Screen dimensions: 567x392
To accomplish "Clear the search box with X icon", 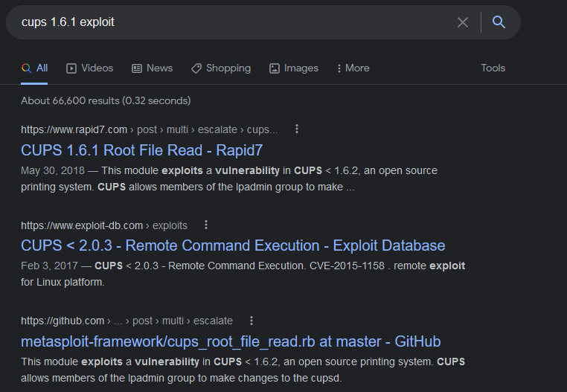I will (x=463, y=22).
